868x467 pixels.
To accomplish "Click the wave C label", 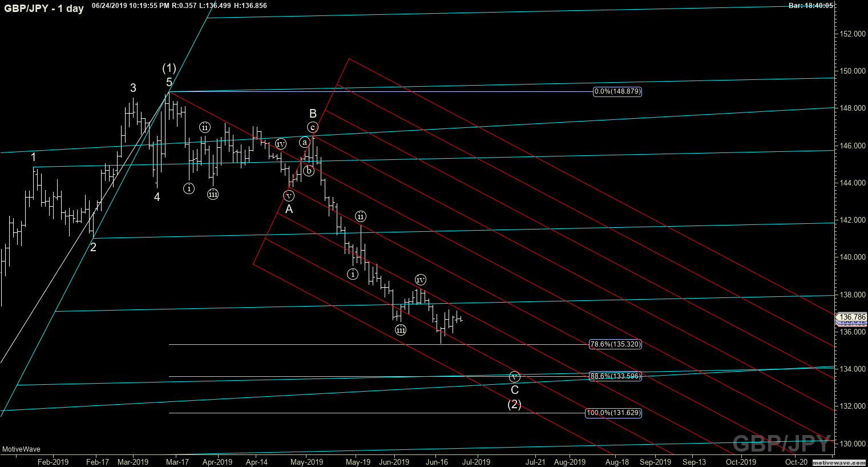I will 515,390.
